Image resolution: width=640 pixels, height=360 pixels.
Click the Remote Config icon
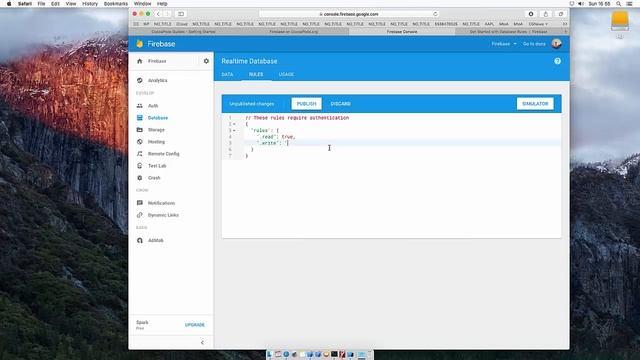tap(140, 154)
